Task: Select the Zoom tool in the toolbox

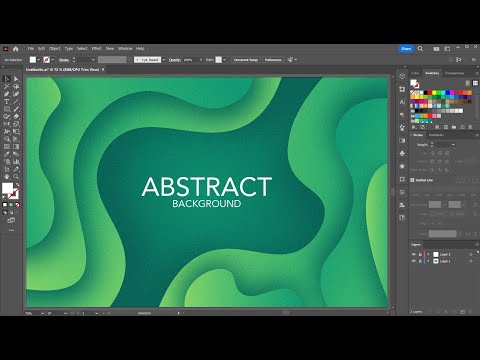Action: click(x=16, y=177)
